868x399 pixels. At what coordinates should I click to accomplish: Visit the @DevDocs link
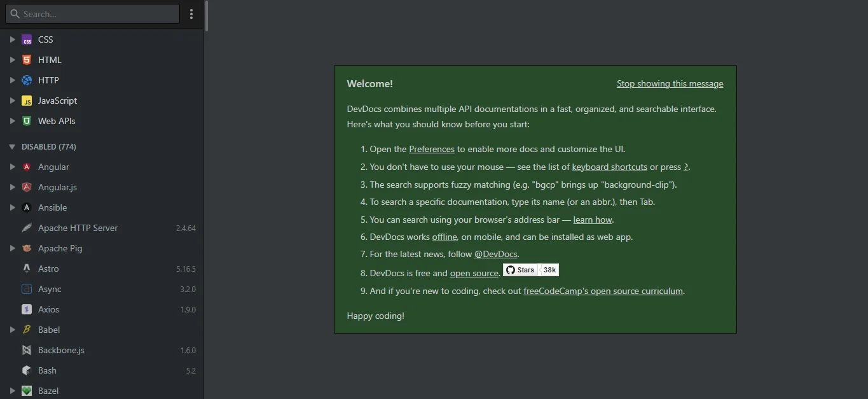click(495, 254)
